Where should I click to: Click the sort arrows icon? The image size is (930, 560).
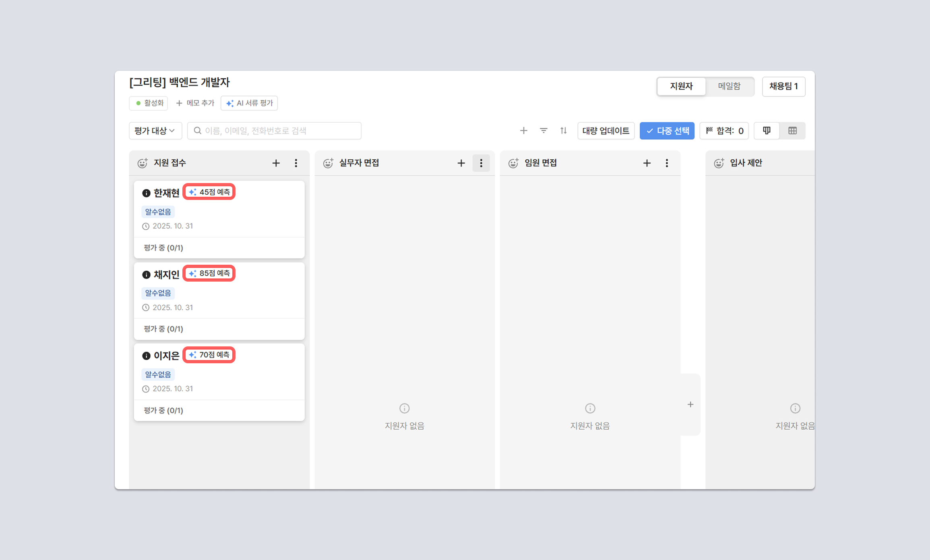pyautogui.click(x=563, y=131)
